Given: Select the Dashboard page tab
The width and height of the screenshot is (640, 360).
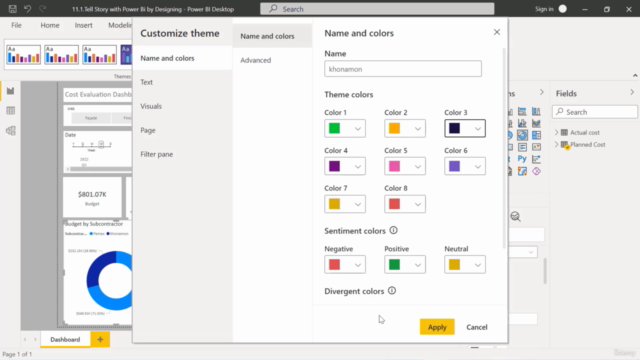Looking at the screenshot, I should point(65,339).
